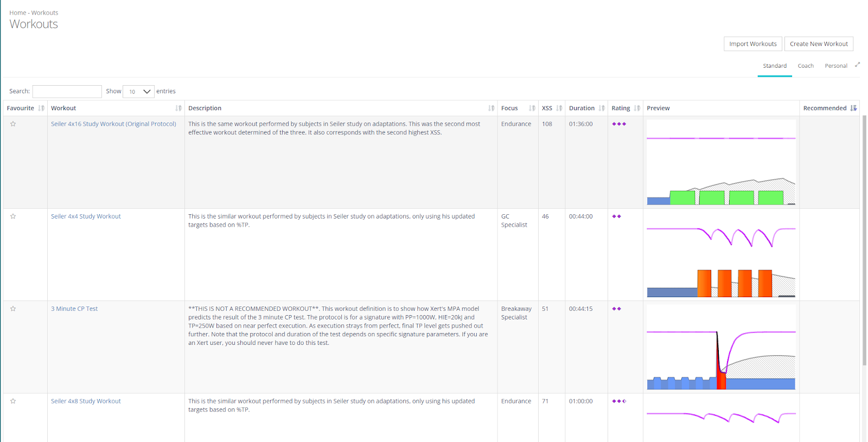The image size is (868, 442).
Task: Focus the Search input field
Action: point(67,92)
